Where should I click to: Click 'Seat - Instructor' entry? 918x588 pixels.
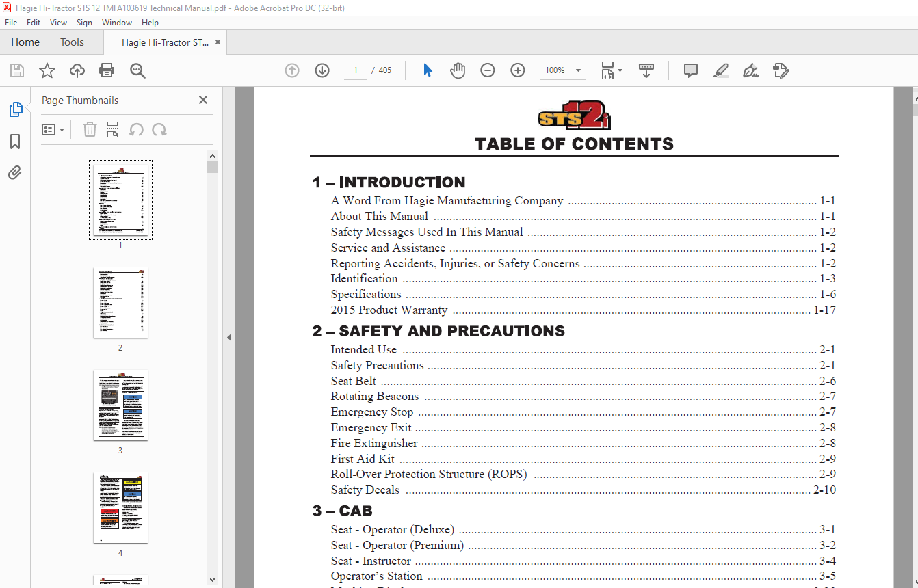(371, 561)
